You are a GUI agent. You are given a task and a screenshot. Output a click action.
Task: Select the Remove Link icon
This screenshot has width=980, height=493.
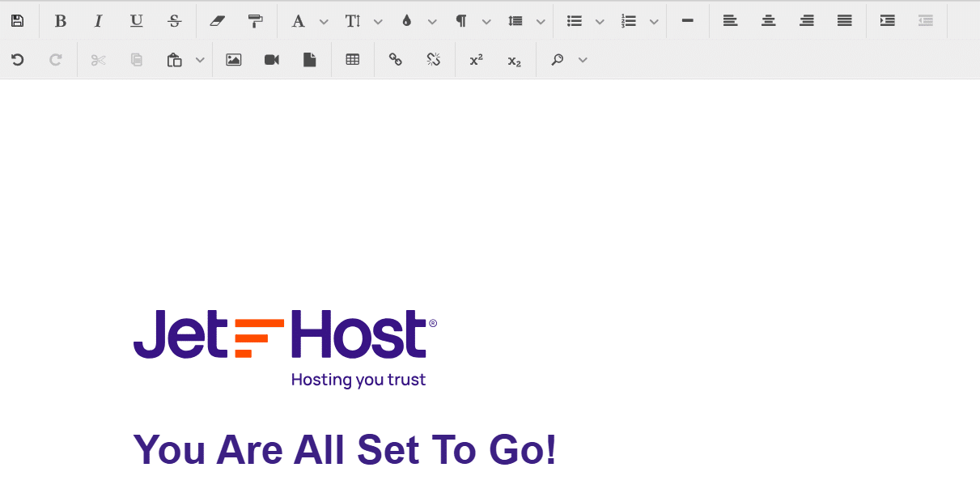(433, 59)
